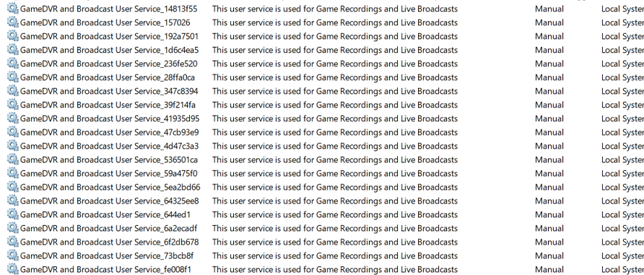
Task: Click Local System entry for Service_73bcb8f
Action: (x=622, y=256)
